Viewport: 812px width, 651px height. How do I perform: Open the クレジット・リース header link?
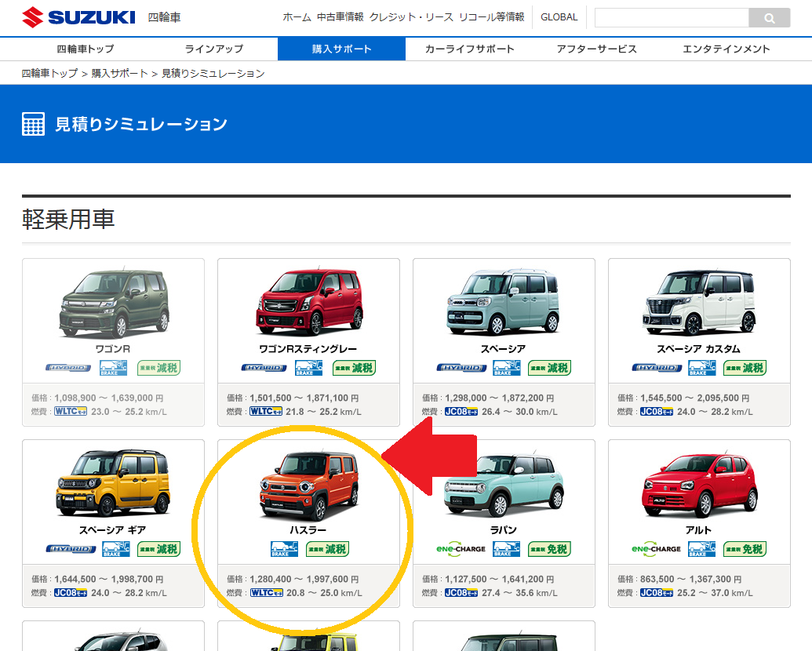(x=411, y=17)
